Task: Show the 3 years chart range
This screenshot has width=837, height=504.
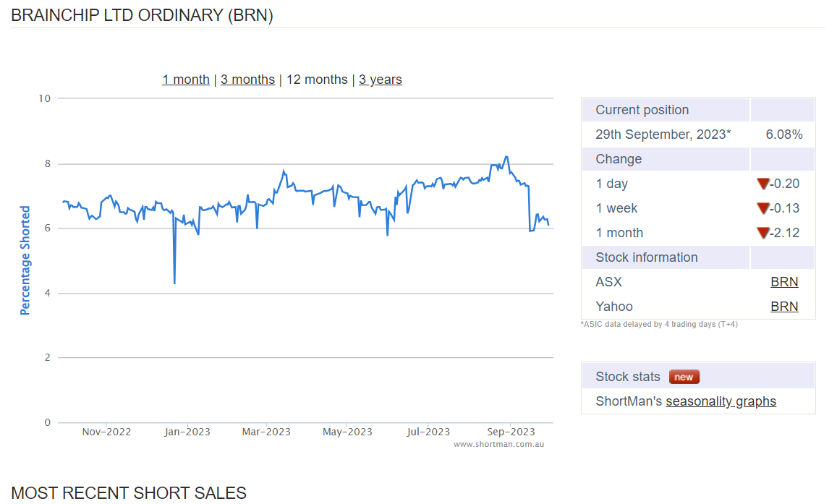Action: pos(380,80)
